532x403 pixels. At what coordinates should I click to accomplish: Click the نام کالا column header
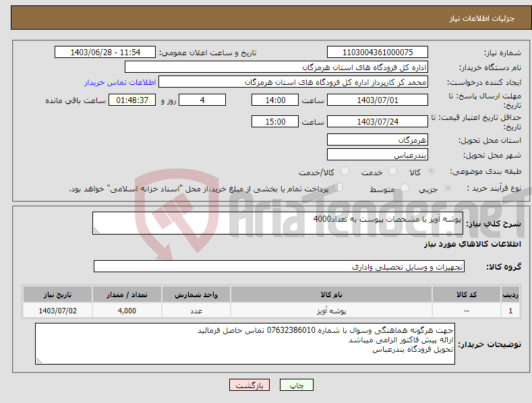click(331, 294)
